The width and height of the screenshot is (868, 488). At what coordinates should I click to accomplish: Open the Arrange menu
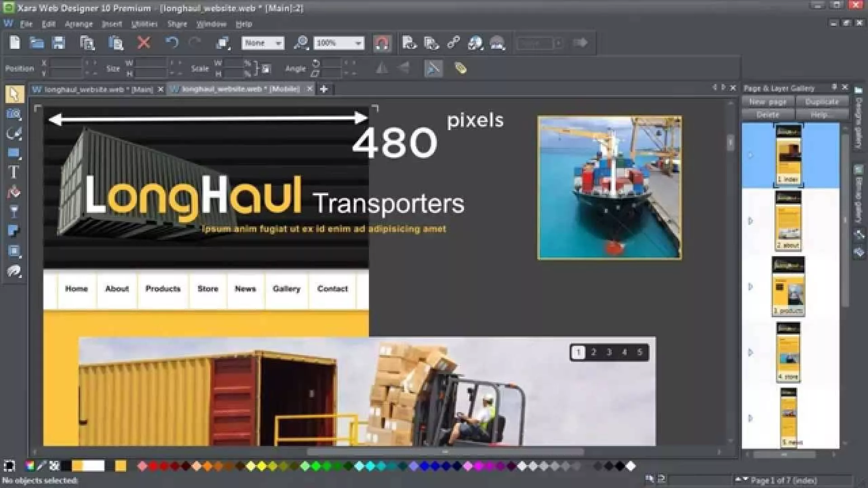click(79, 24)
